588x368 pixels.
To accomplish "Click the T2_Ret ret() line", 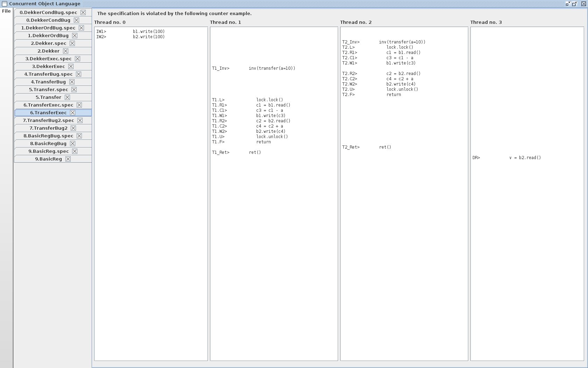I will [x=366, y=147].
